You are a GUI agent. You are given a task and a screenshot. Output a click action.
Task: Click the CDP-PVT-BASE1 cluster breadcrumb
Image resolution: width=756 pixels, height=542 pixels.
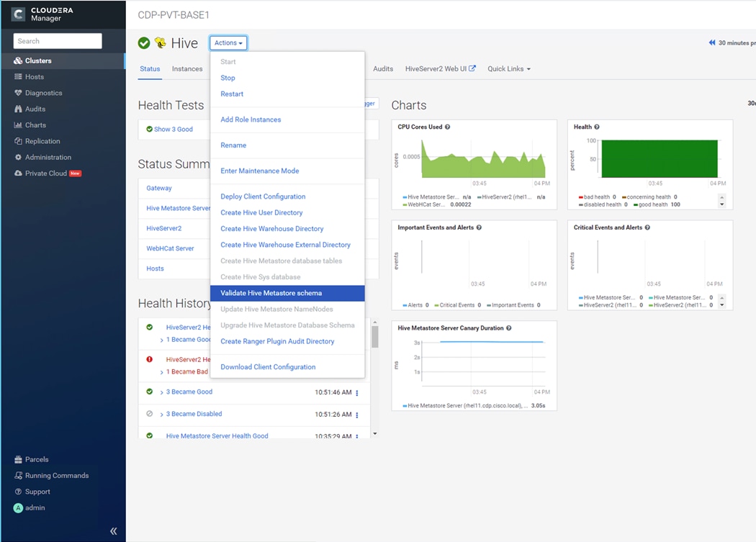174,15
